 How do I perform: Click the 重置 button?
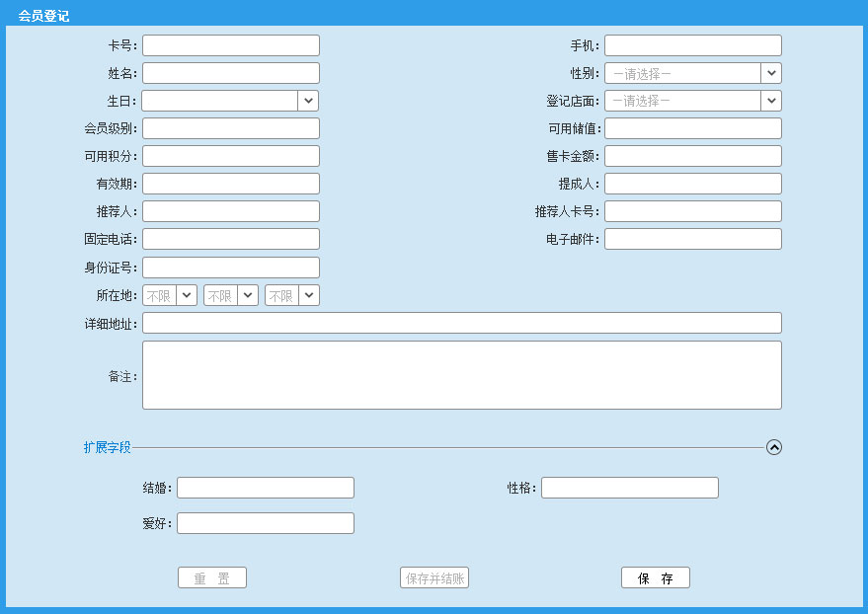pos(211,578)
